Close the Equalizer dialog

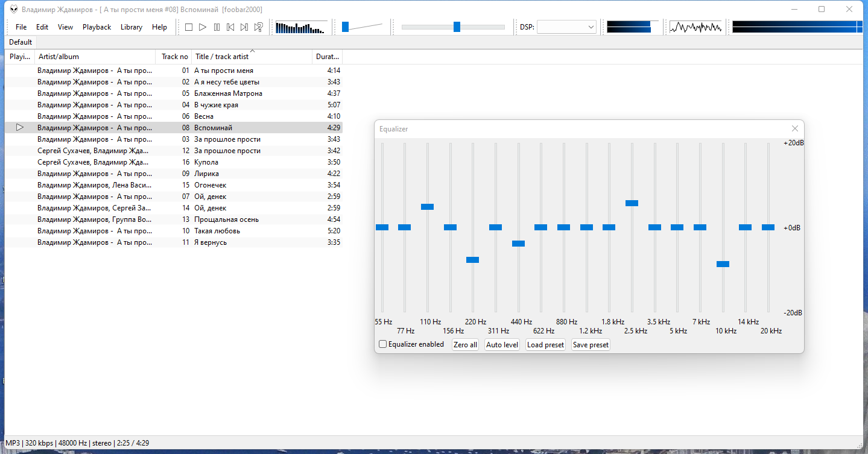(794, 128)
